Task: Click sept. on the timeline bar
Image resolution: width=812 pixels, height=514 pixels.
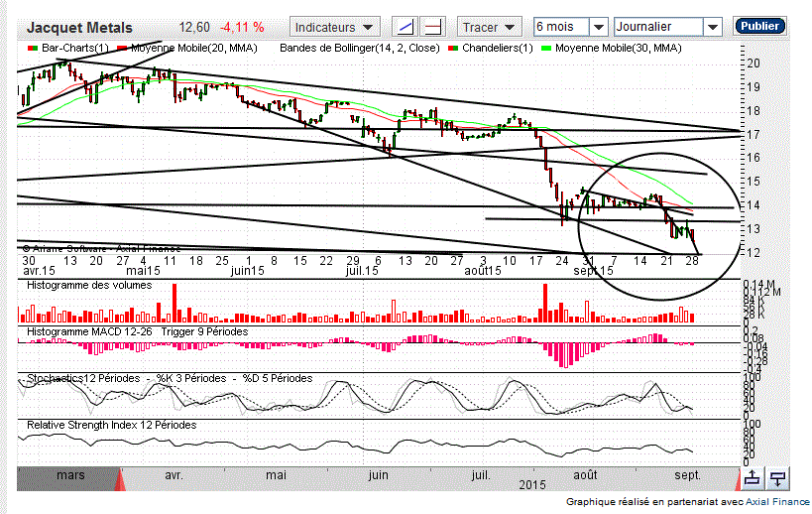Action: tap(687, 475)
